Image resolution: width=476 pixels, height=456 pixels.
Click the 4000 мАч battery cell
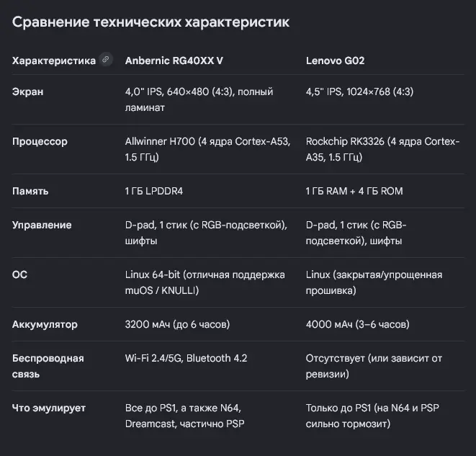click(358, 325)
